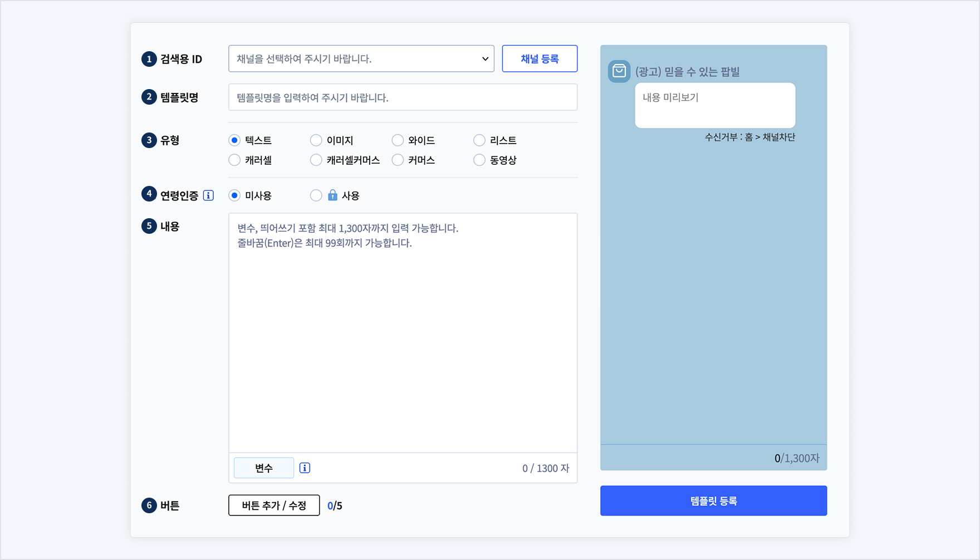Screen dimensions: 980x560
Task: Click the 0/5 button counter
Action: (335, 505)
